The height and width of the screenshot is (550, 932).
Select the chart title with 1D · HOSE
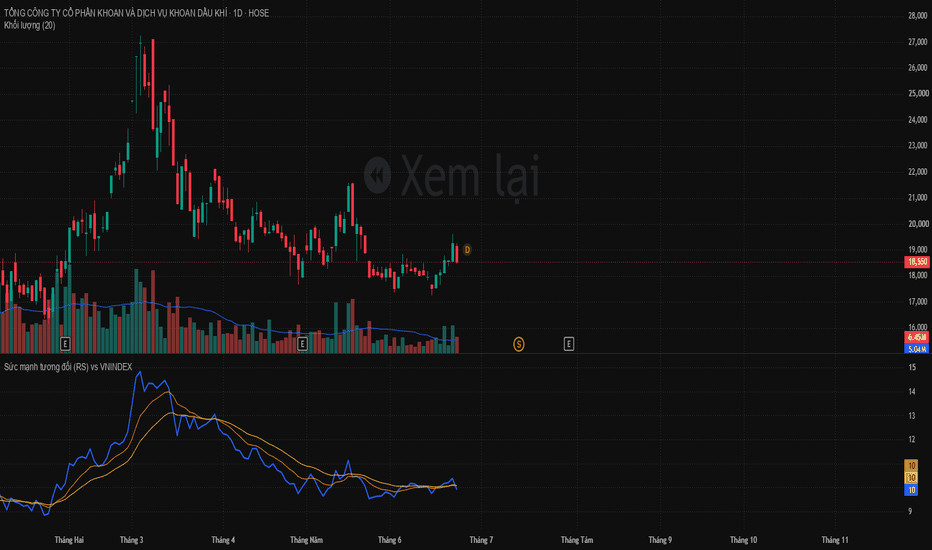point(136,12)
